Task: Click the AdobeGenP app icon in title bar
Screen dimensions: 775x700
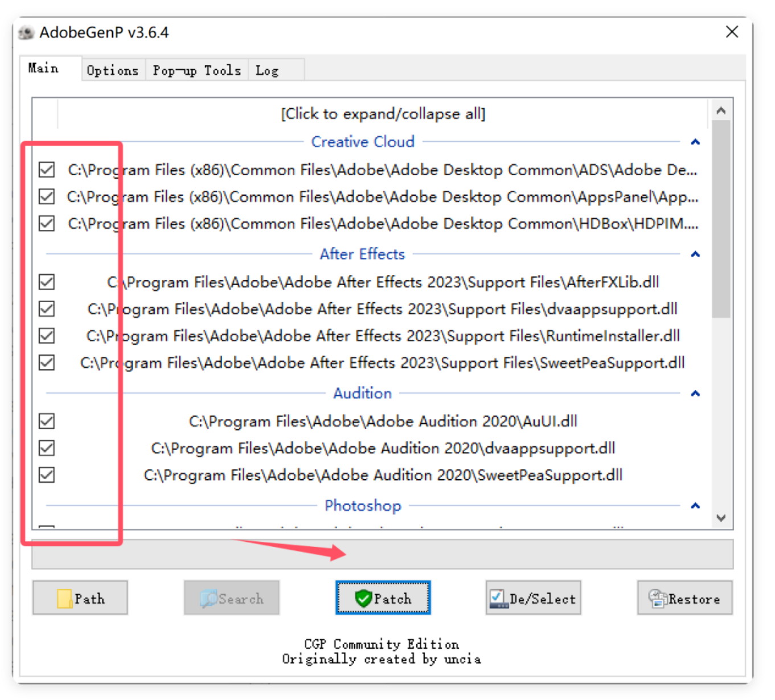Action: [x=26, y=33]
